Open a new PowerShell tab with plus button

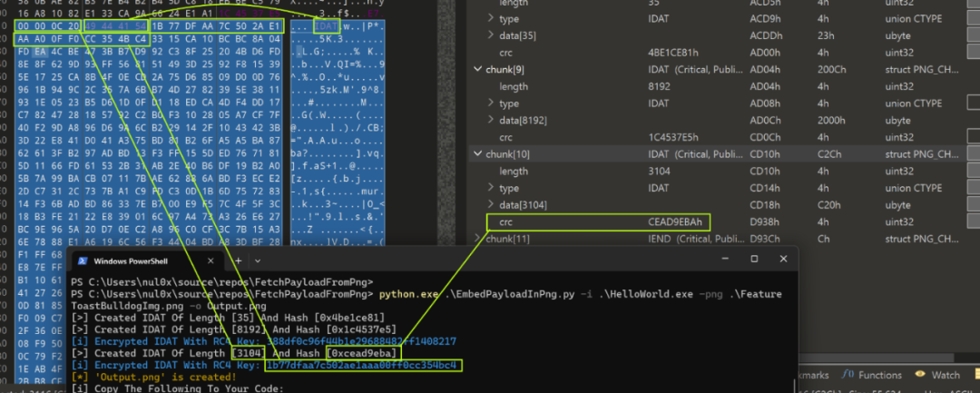click(x=238, y=260)
